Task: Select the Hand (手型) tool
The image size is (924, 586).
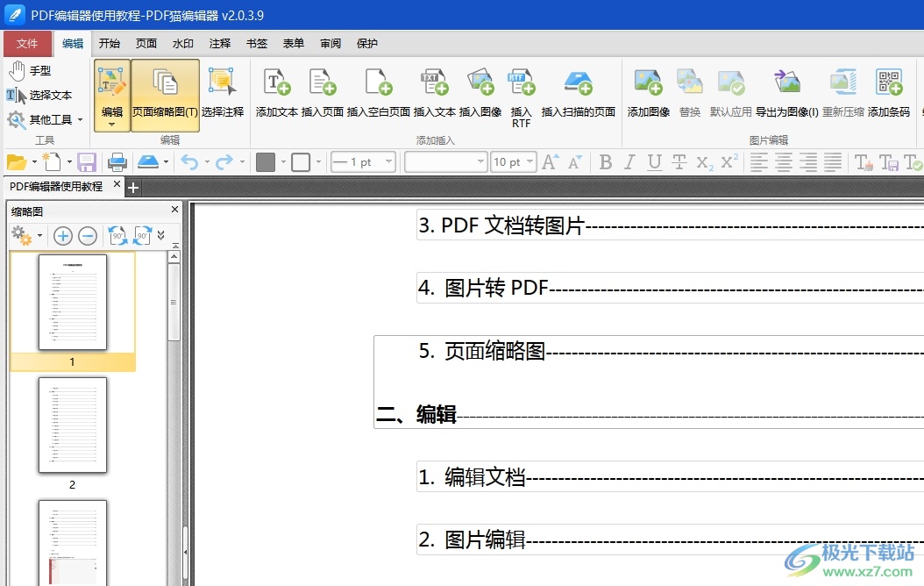Action: coord(30,71)
